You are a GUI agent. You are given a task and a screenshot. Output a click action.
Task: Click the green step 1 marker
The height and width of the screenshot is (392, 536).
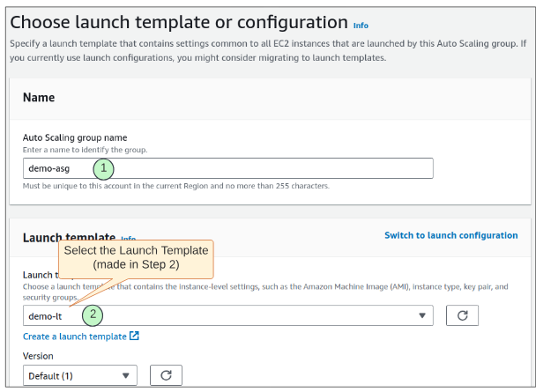tap(104, 167)
